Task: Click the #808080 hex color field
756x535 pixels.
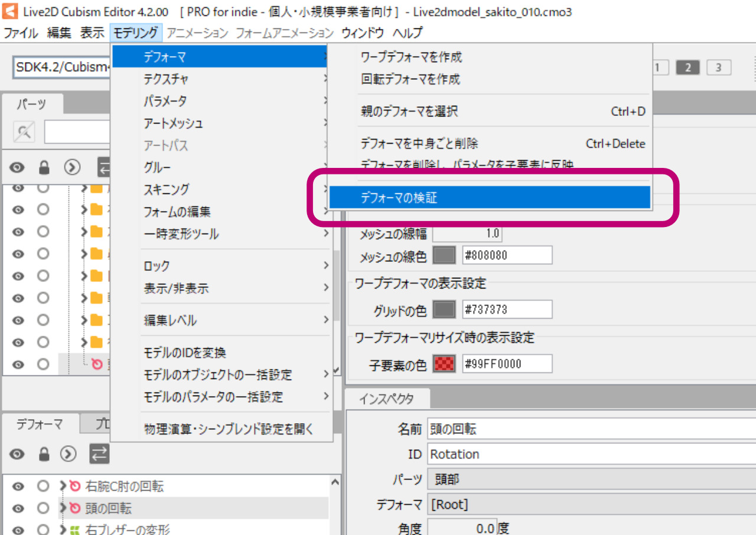Action: click(507, 255)
